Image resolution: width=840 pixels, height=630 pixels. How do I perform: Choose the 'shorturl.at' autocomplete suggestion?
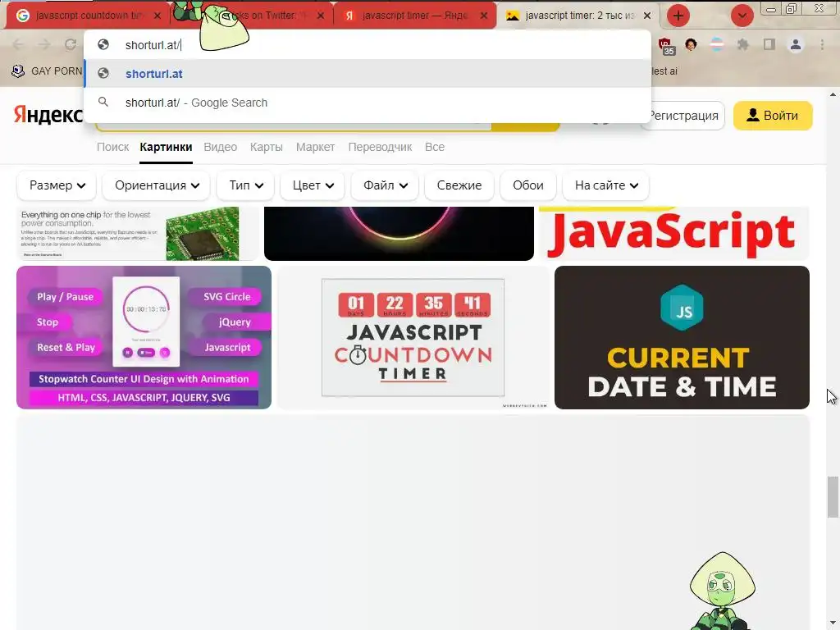click(x=367, y=73)
